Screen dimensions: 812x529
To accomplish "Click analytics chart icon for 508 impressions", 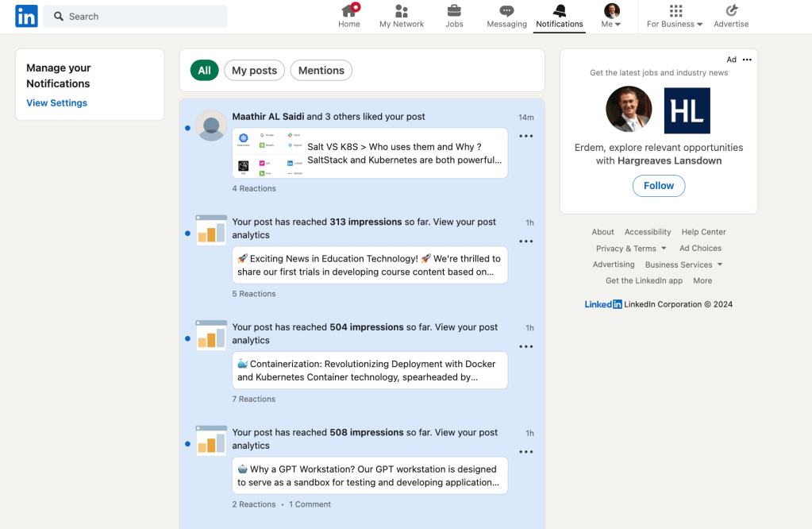I will click(x=211, y=440).
